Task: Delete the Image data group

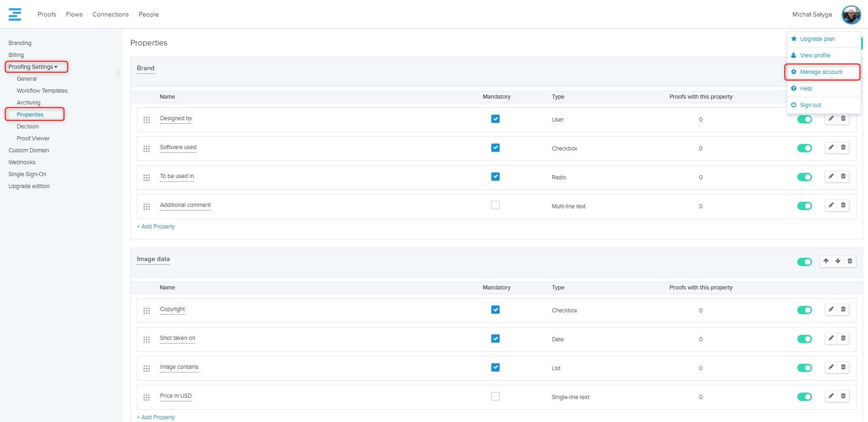Action: coord(850,261)
